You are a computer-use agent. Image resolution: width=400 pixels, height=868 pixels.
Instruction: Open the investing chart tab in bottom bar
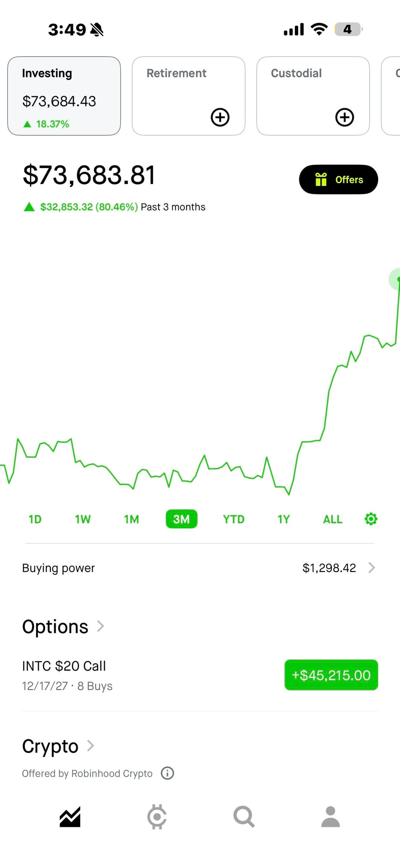point(70,817)
